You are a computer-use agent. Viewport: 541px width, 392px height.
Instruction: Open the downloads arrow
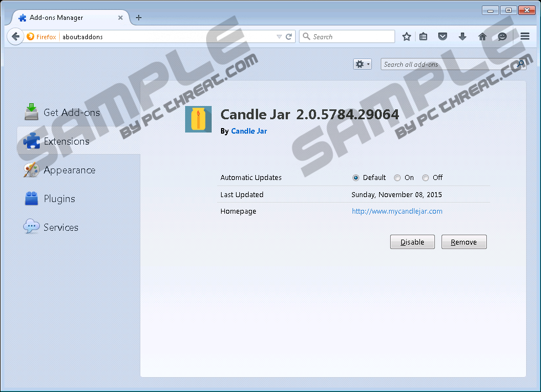463,36
